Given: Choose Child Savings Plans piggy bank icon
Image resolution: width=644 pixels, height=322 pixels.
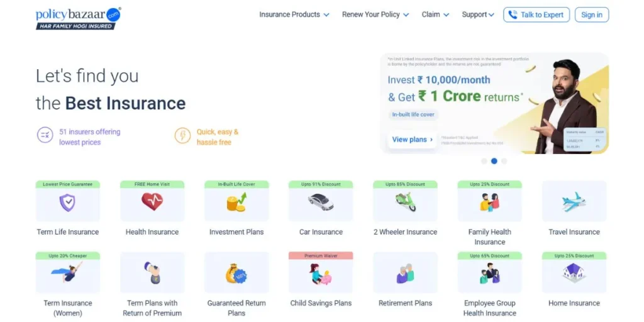Looking at the screenshot, I should 321,274.
